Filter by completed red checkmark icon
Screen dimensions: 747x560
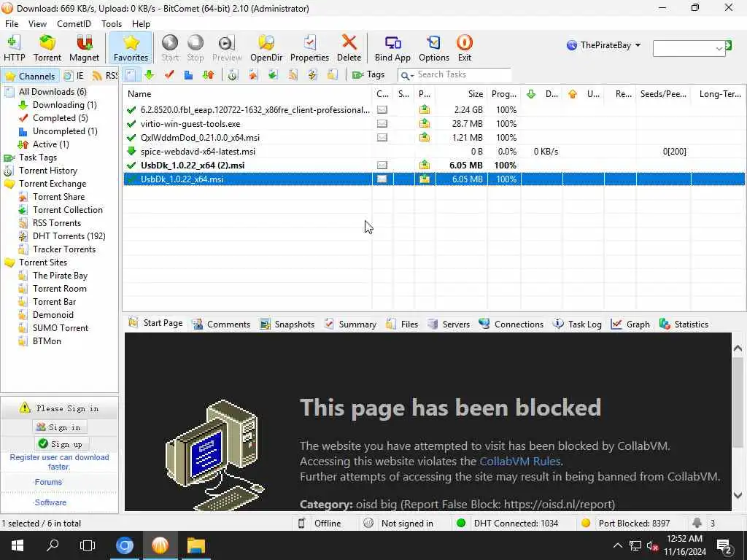(169, 75)
